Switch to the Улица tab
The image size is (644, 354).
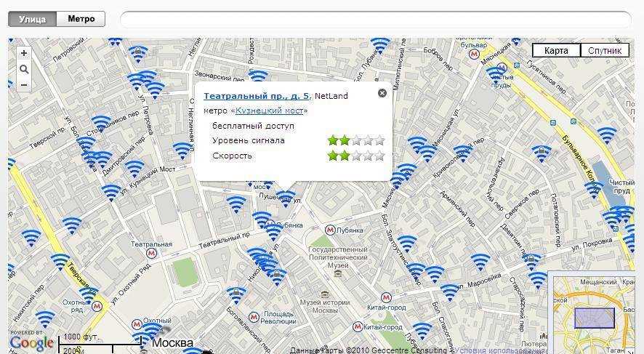tap(33, 19)
